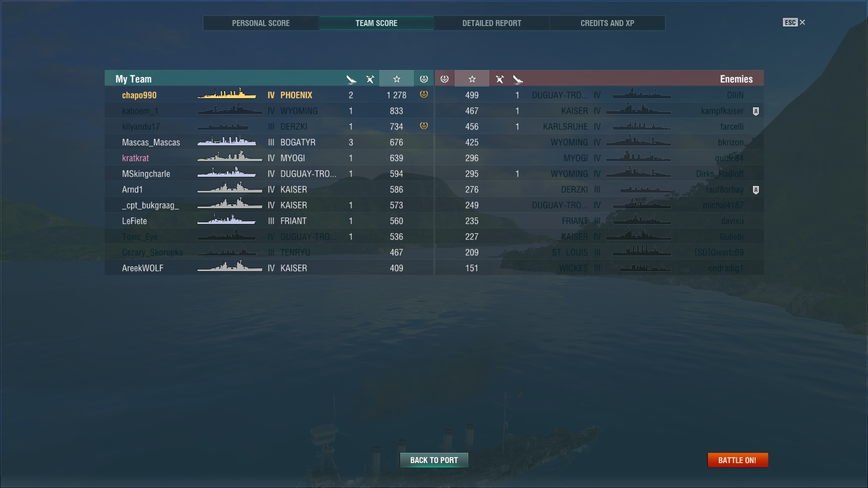
Task: Sort Enemies by star XP icon
Action: 472,79
